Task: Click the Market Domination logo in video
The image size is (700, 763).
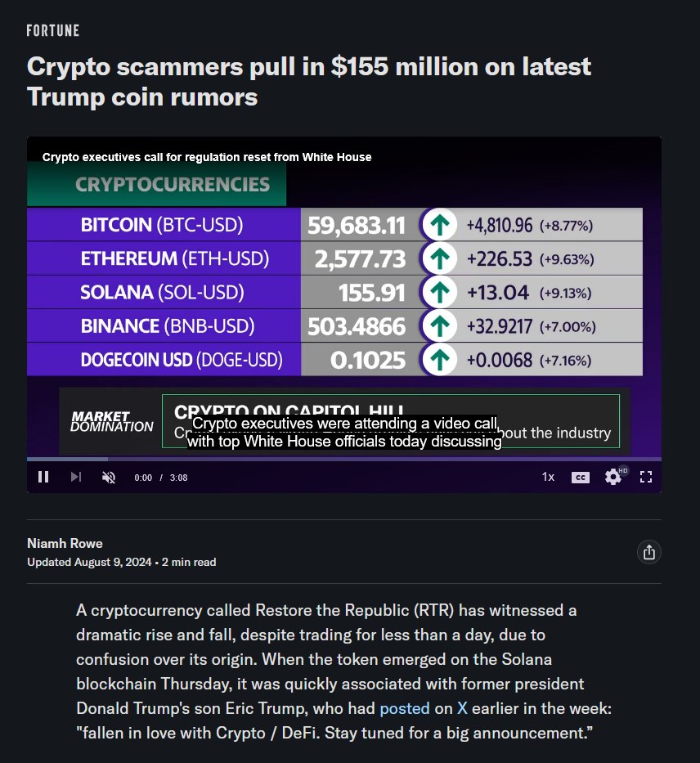Action: [x=111, y=421]
